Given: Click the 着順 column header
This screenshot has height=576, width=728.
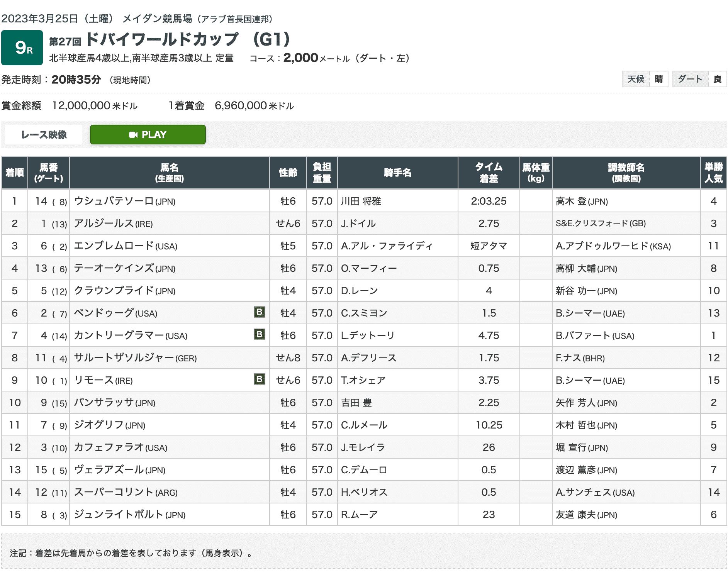Looking at the screenshot, I should click(x=15, y=173).
